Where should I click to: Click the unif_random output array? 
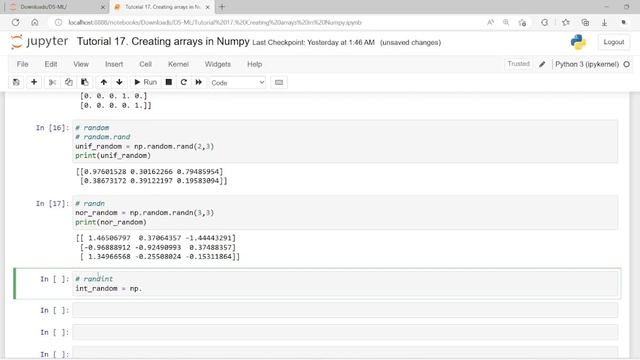[x=151, y=176]
